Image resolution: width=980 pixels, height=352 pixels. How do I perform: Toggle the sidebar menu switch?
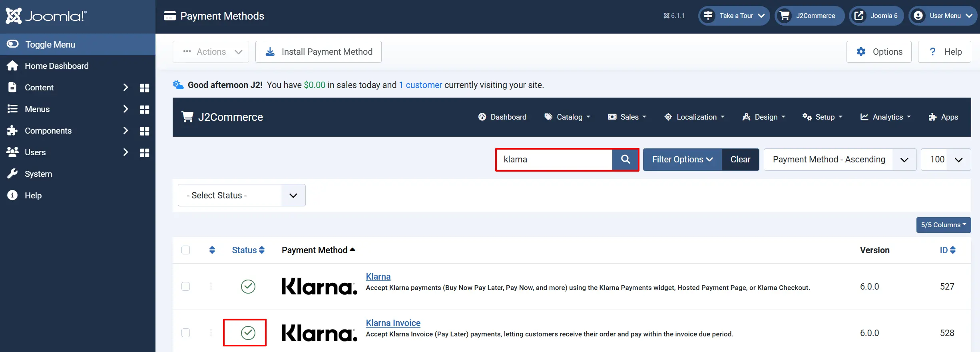point(13,44)
